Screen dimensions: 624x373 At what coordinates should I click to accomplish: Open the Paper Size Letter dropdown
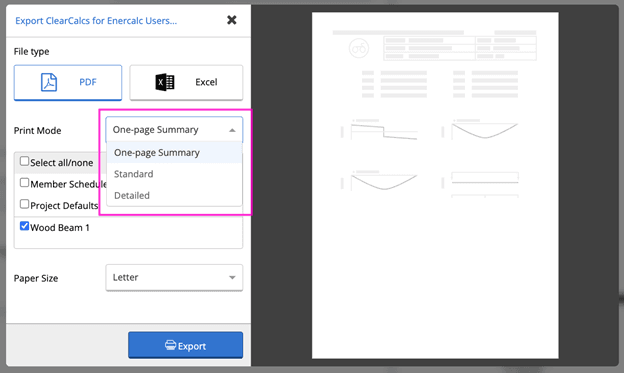pos(174,277)
